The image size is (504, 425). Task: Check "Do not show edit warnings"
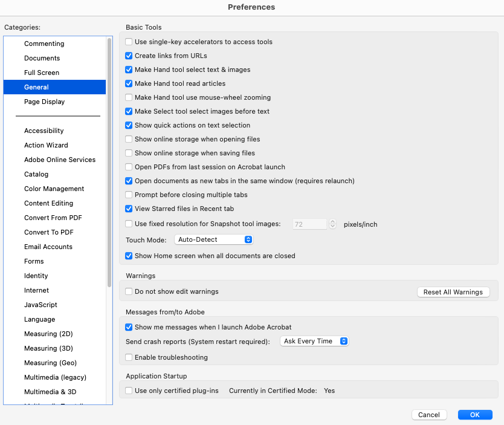pyautogui.click(x=129, y=291)
